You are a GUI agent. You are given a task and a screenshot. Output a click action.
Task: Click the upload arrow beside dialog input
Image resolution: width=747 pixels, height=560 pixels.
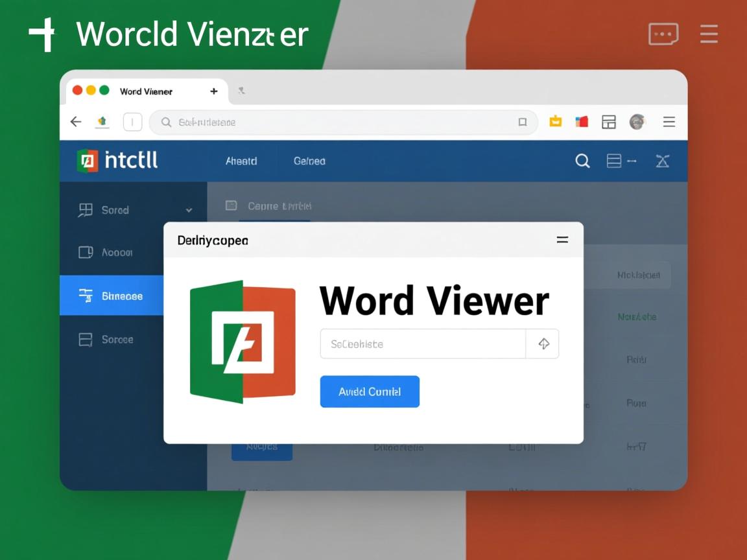543,344
